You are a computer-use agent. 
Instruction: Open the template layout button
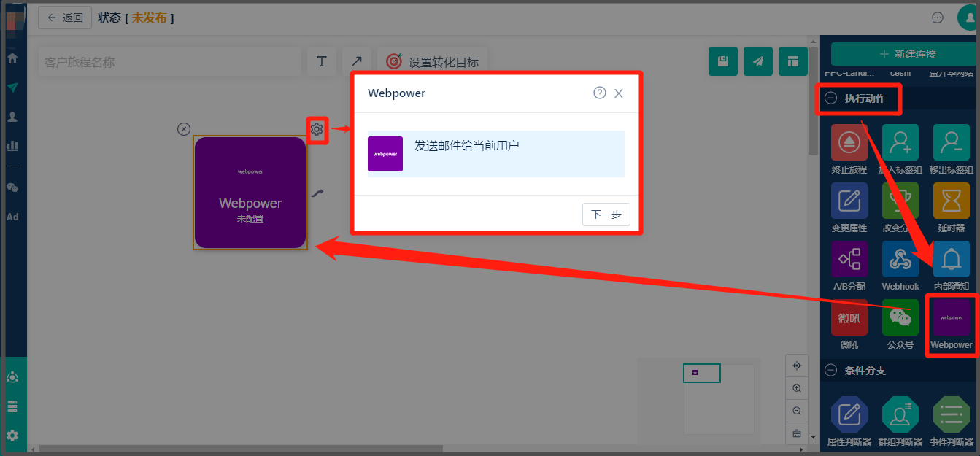pos(793,61)
